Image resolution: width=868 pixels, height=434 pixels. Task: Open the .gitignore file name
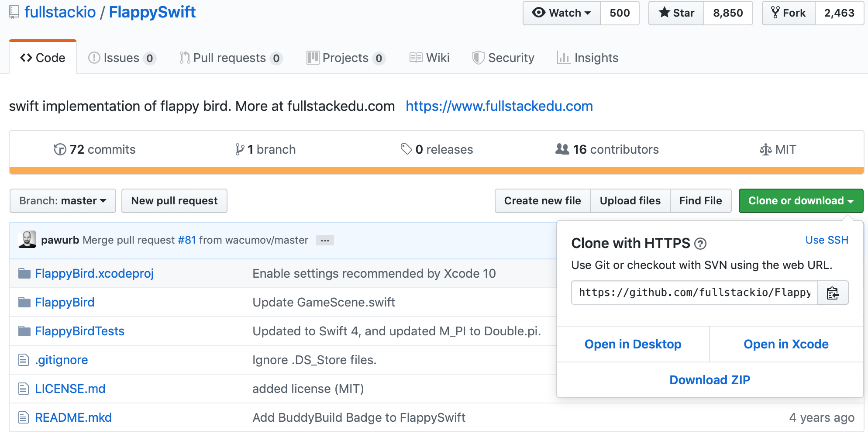pyautogui.click(x=62, y=360)
